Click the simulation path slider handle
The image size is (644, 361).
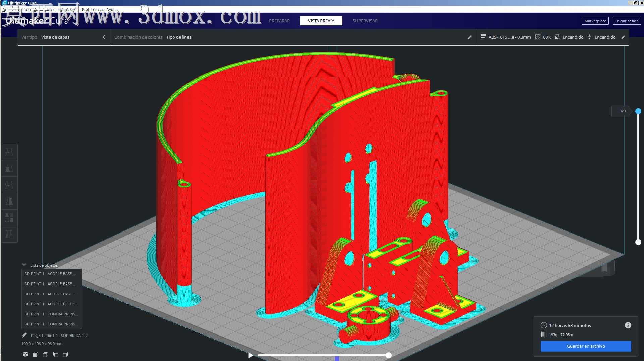[388, 355]
